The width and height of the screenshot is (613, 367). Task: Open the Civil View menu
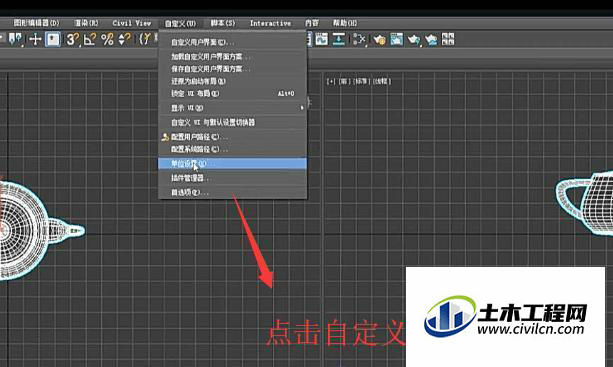click(x=132, y=23)
